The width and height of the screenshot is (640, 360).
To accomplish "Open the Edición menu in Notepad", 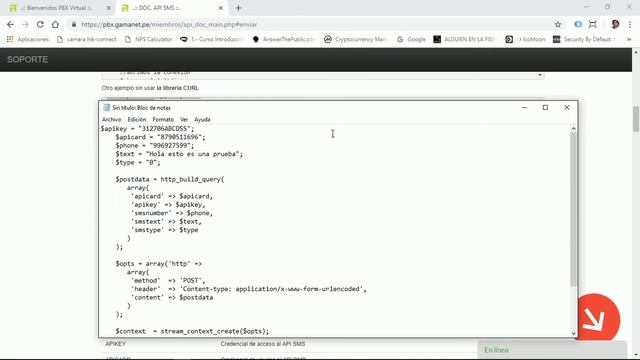I will pyautogui.click(x=137, y=120).
